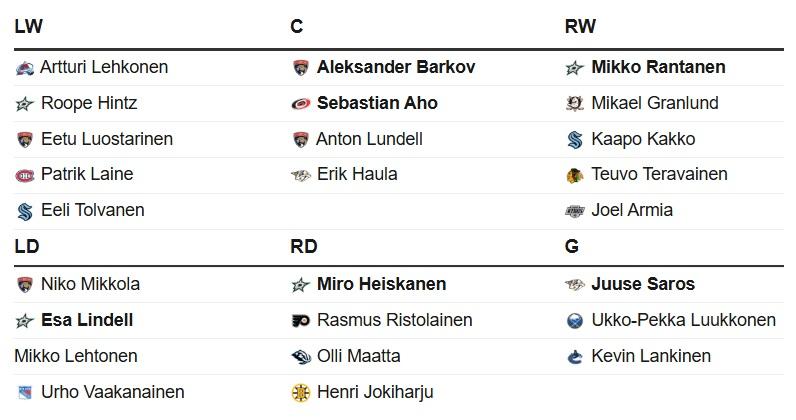This screenshot has width=796, height=420.
Task: Open Juuse Saros goalie link
Action: [x=643, y=284]
